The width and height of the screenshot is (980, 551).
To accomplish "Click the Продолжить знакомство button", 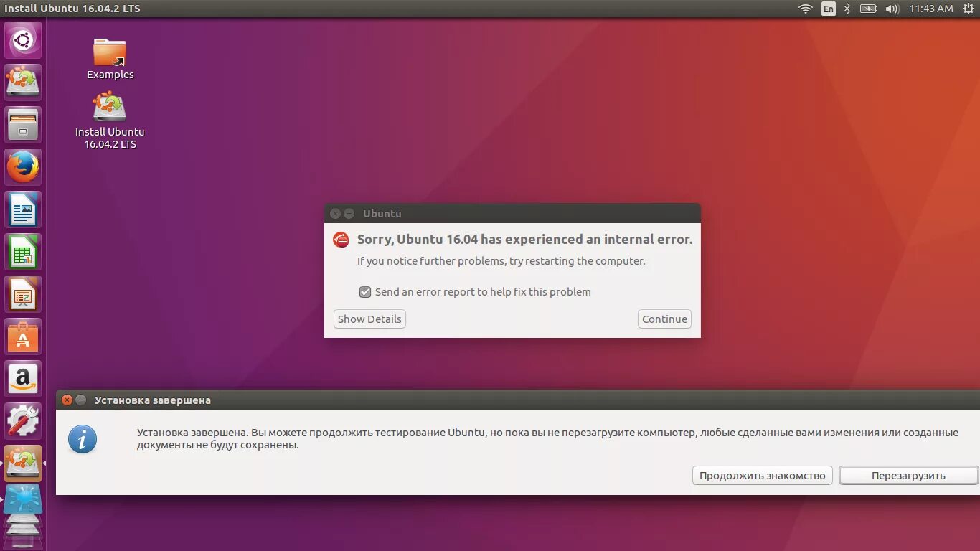I will coord(763,476).
